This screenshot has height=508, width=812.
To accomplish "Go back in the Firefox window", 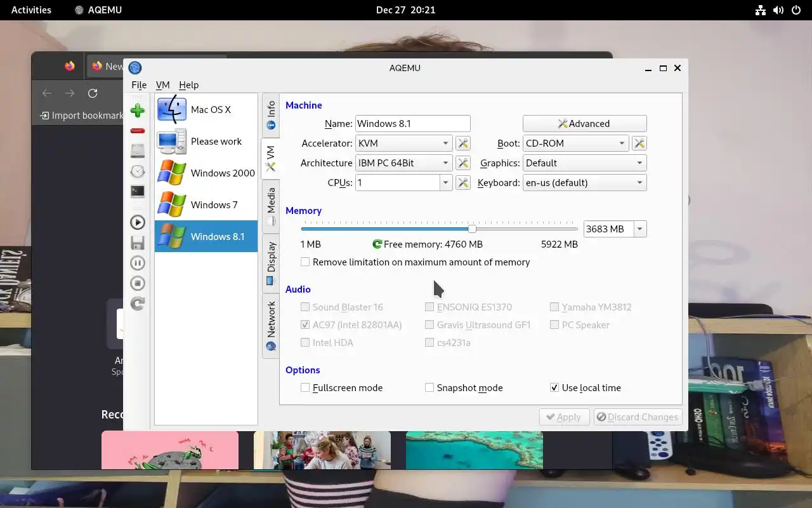I will pyautogui.click(x=47, y=93).
